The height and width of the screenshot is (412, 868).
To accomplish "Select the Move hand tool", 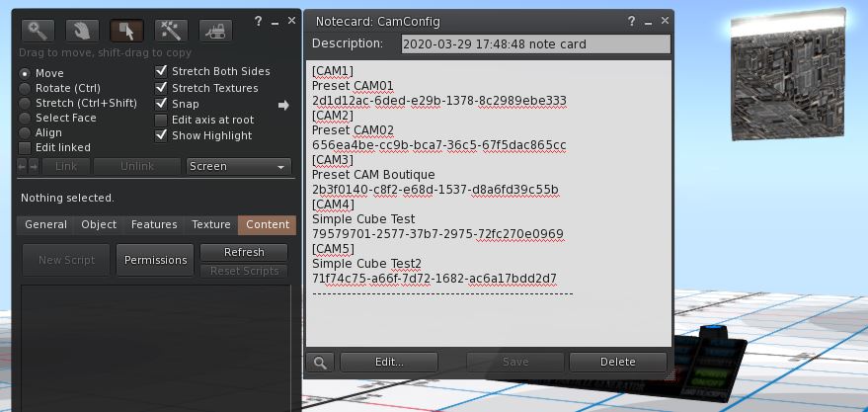I will 82,31.
